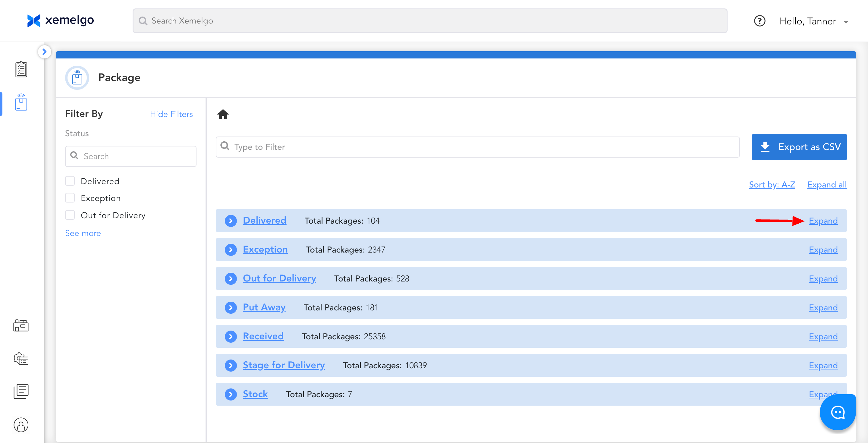Select the Package tracking sidebar icon
This screenshot has width=868, height=443.
21,102
